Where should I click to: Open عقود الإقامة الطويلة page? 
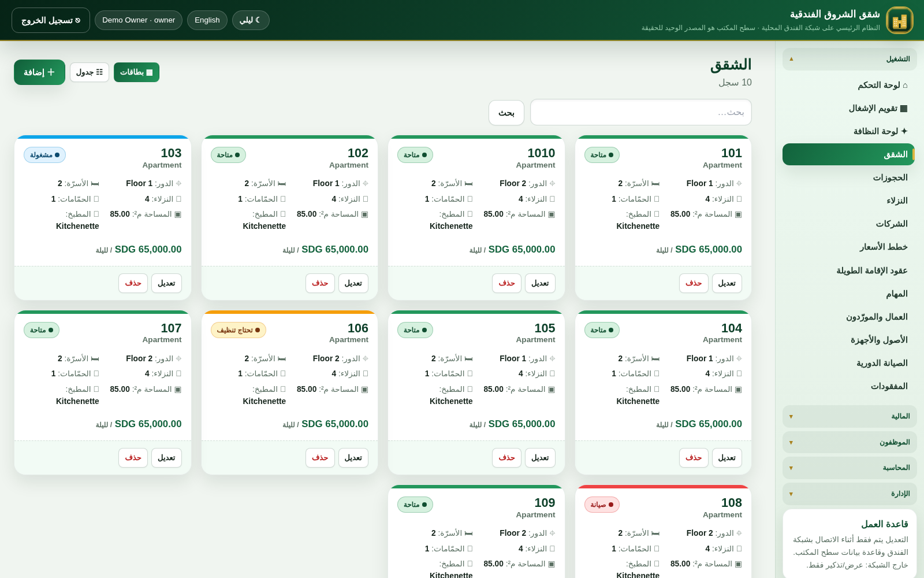pyautogui.click(x=848, y=271)
